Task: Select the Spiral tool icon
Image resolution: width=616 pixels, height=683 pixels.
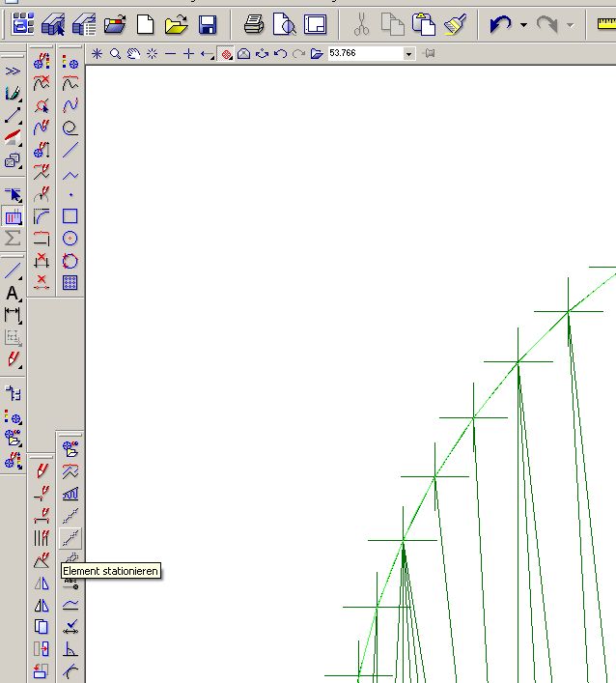Action: pyautogui.click(x=70, y=128)
